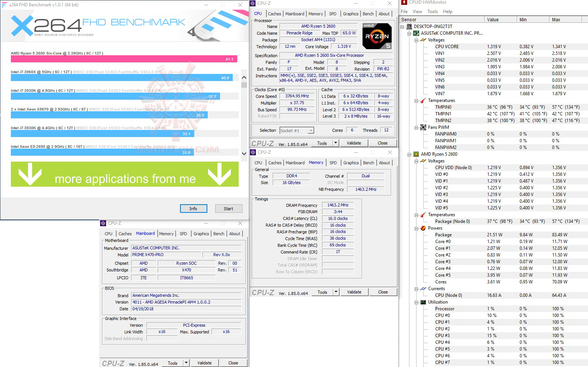Click Validate in the CPU-Z Motherboard window
Viewport: 588px width, 367px height.
tap(204, 363)
